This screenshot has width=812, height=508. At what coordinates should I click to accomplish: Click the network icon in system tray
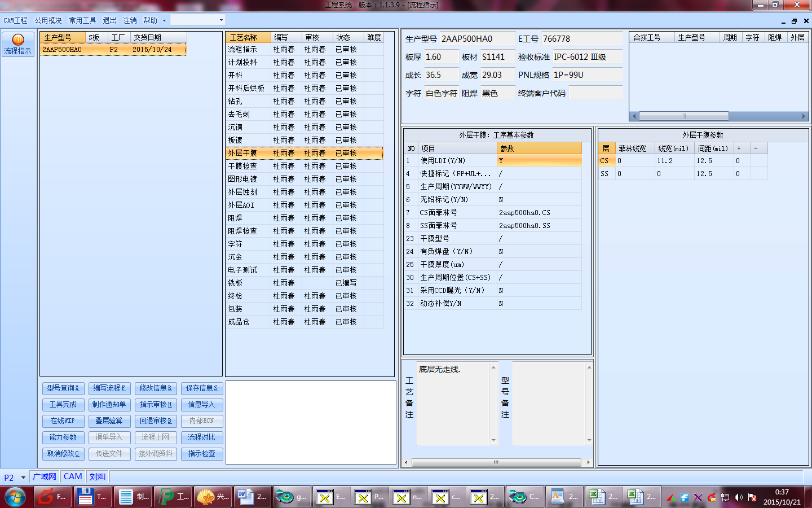(725, 497)
